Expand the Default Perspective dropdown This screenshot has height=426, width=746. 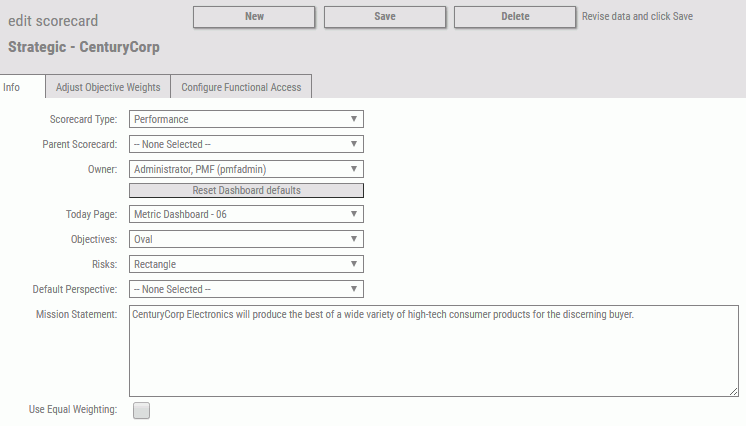pyautogui.click(x=246, y=289)
